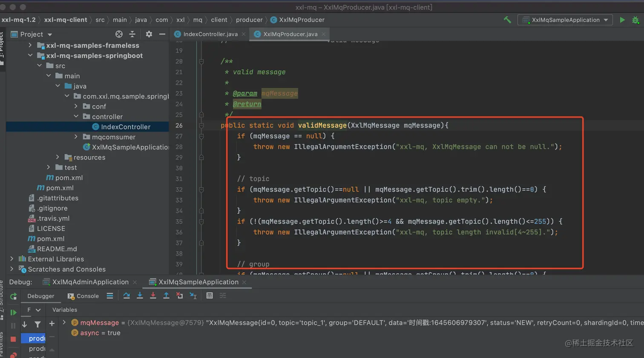The image size is (644, 358).
Task: Switch to the Console tab
Action: coord(83,296)
